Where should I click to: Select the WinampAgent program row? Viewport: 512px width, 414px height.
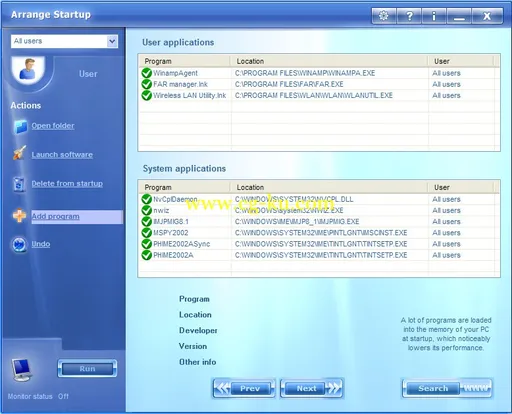tap(319, 73)
